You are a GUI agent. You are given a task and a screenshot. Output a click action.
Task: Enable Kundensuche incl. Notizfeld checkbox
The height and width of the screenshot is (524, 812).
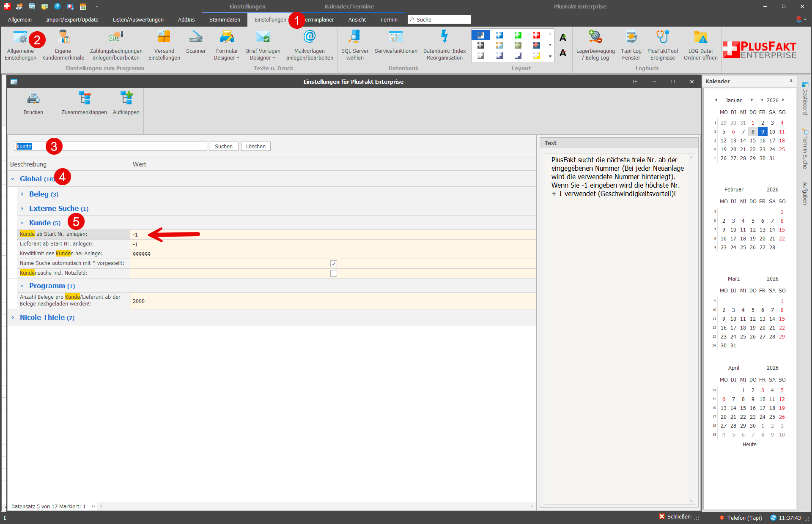pos(334,273)
